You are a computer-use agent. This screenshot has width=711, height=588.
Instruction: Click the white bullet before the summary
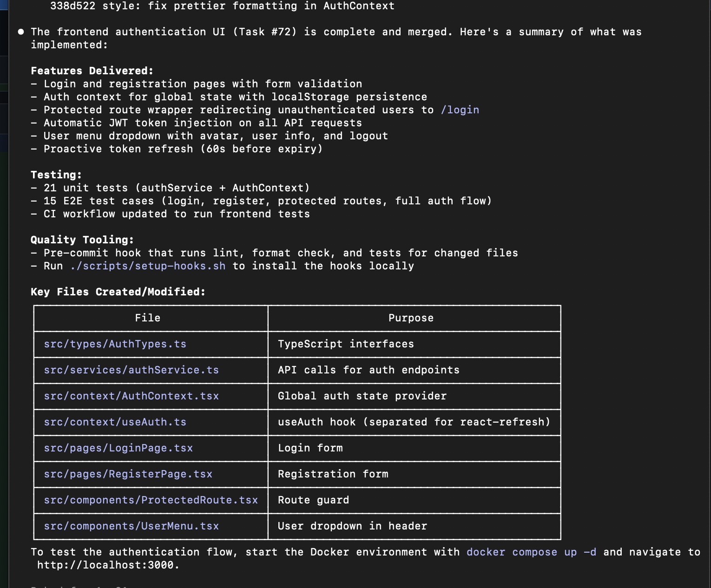21,32
